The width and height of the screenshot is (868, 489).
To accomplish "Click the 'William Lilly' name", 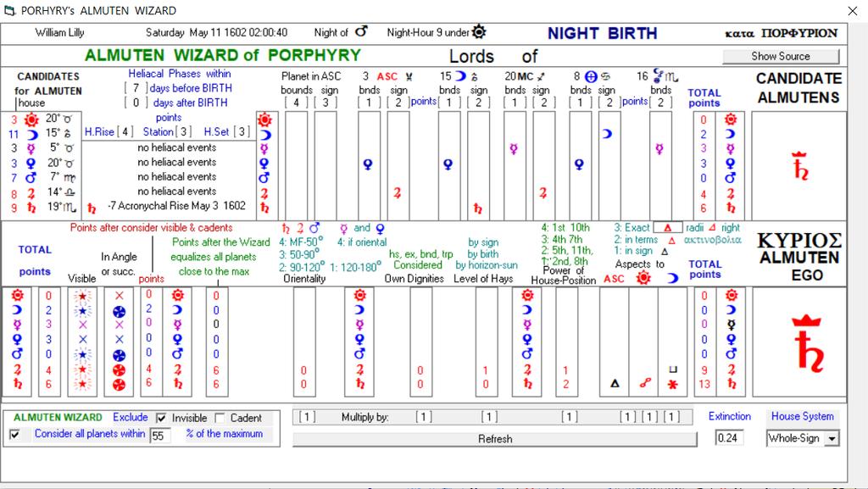I will 60,32.
